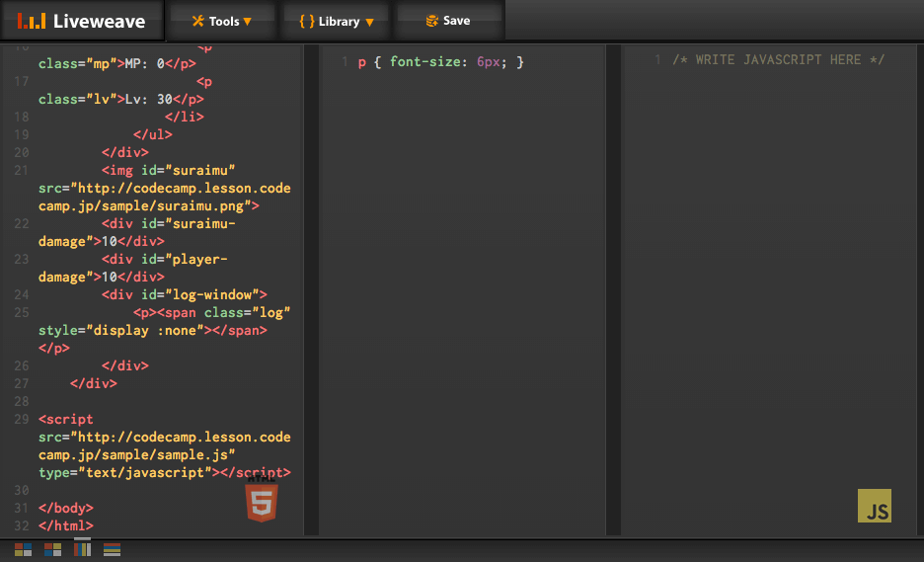Click the div id="log-window" line

(185, 295)
